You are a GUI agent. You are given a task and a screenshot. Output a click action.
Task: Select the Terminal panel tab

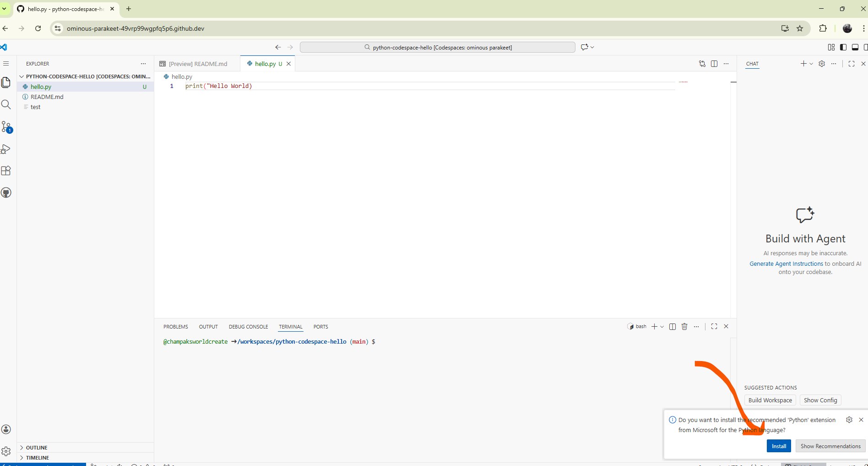point(291,327)
